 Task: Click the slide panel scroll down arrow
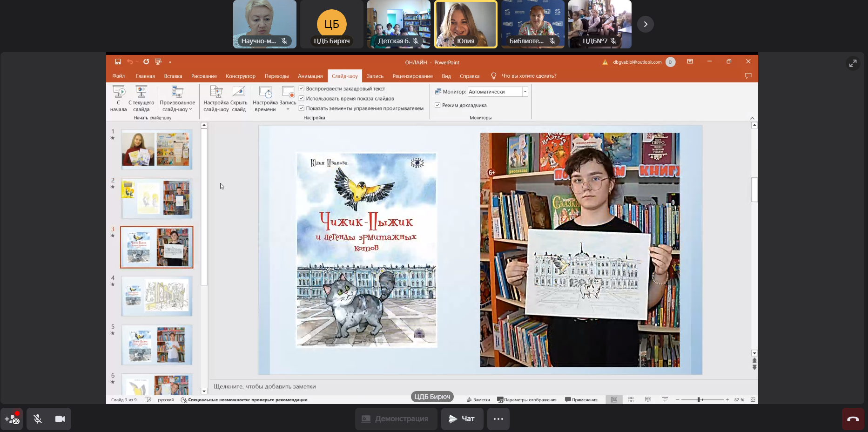tap(204, 391)
